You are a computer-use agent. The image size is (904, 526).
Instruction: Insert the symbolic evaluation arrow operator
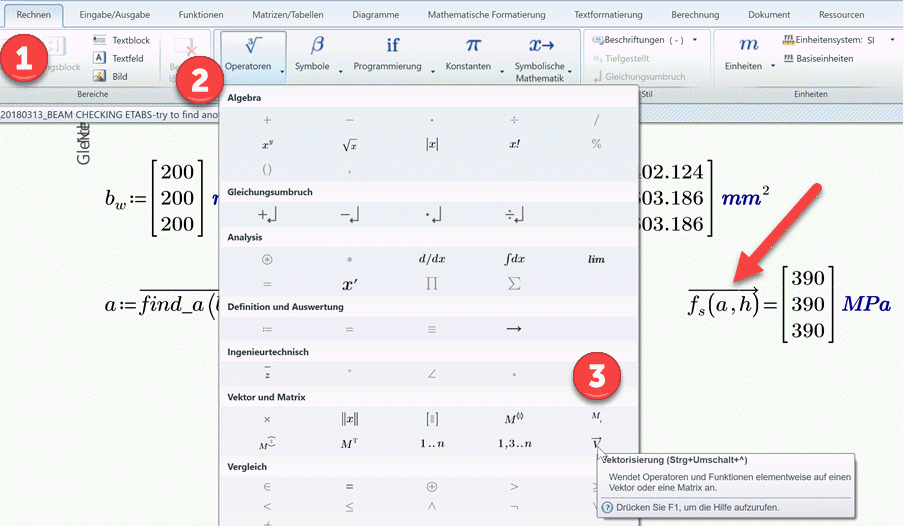(x=514, y=328)
